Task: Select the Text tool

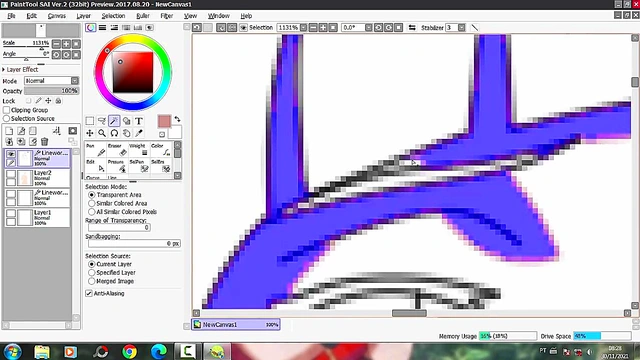Action: coord(139,121)
